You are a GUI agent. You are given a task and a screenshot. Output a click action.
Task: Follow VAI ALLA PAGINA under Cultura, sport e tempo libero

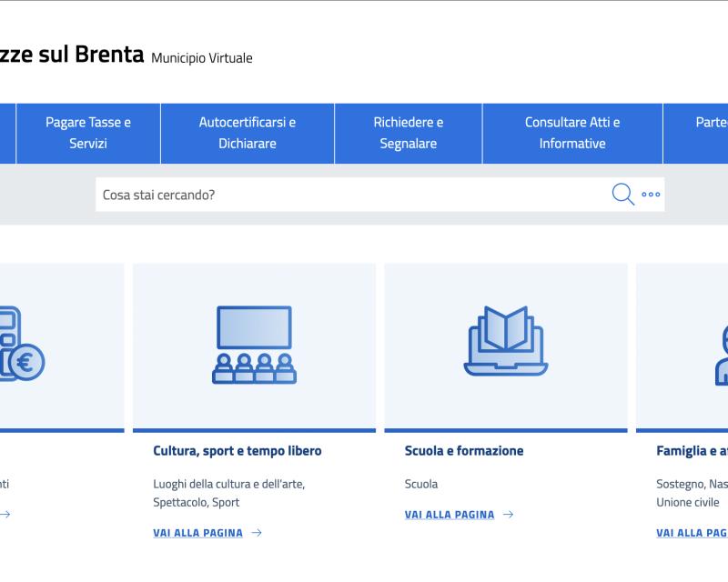click(197, 533)
